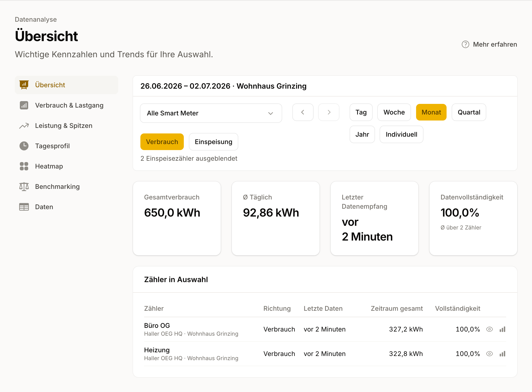Open Übersicht in the sidebar
The width and height of the screenshot is (532, 392).
tap(66, 85)
